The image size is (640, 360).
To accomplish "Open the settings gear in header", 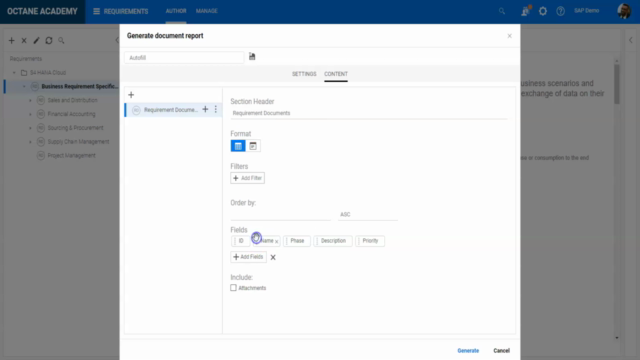I will 543,11.
